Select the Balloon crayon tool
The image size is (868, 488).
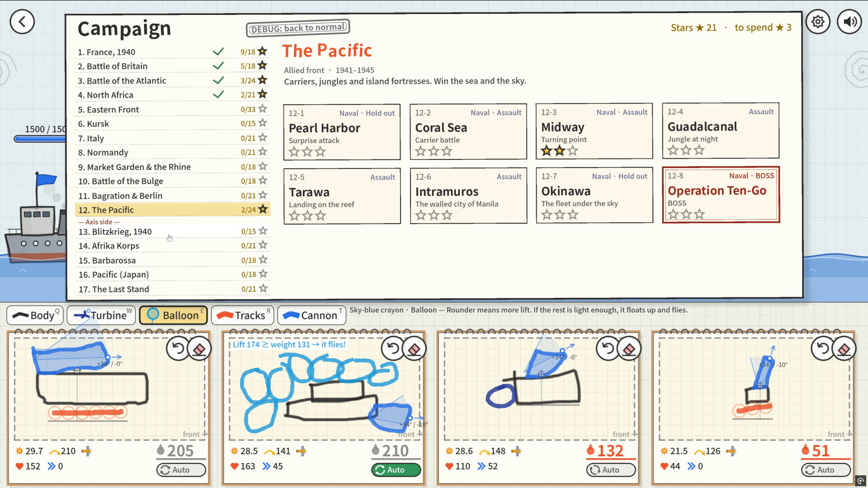click(173, 315)
